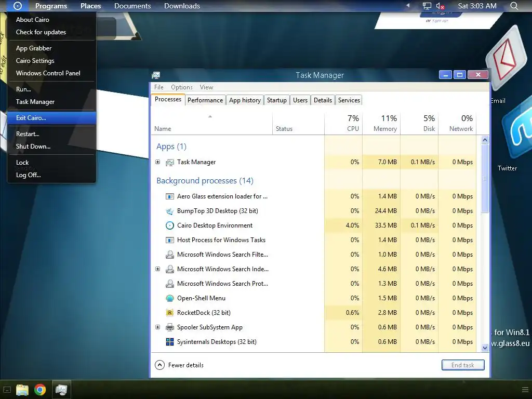The width and height of the screenshot is (532, 399).
Task: Switch to the Services tab
Action: coord(349,100)
